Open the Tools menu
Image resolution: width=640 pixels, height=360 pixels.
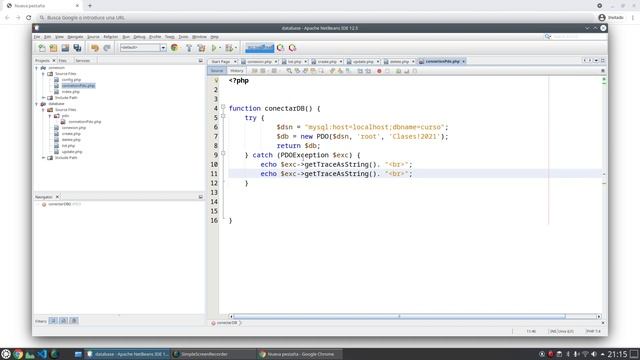tap(183, 37)
